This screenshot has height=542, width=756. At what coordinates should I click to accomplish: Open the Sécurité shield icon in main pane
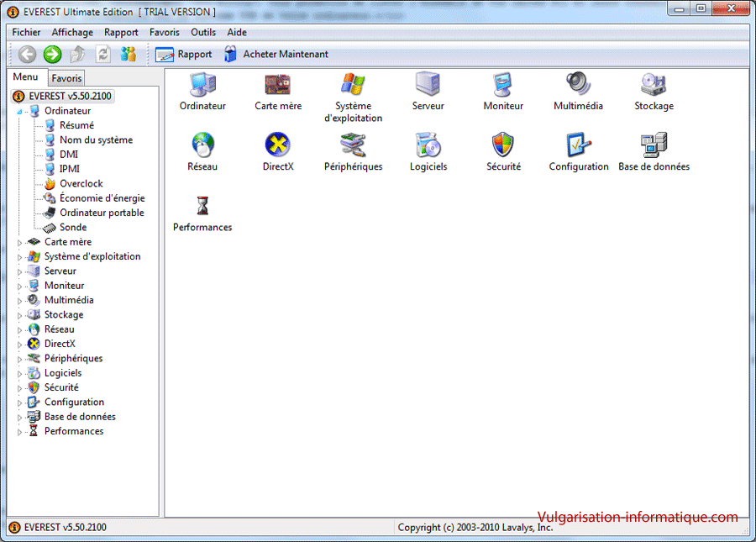503,145
